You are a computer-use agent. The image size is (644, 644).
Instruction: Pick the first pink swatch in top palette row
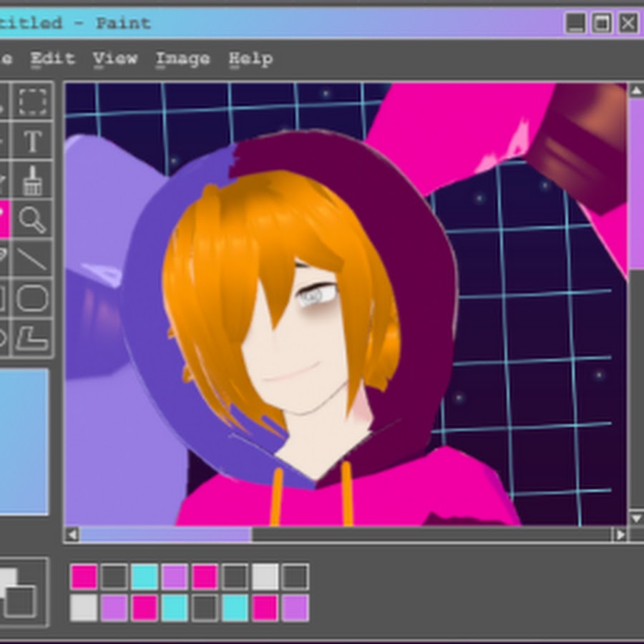tap(84, 577)
